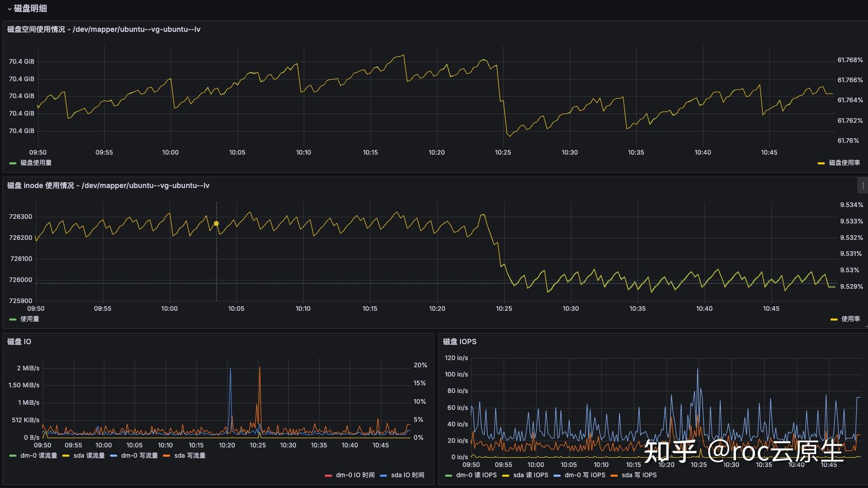Click the 61.76% axis value
The width and height of the screenshot is (868, 488).
coord(848,141)
